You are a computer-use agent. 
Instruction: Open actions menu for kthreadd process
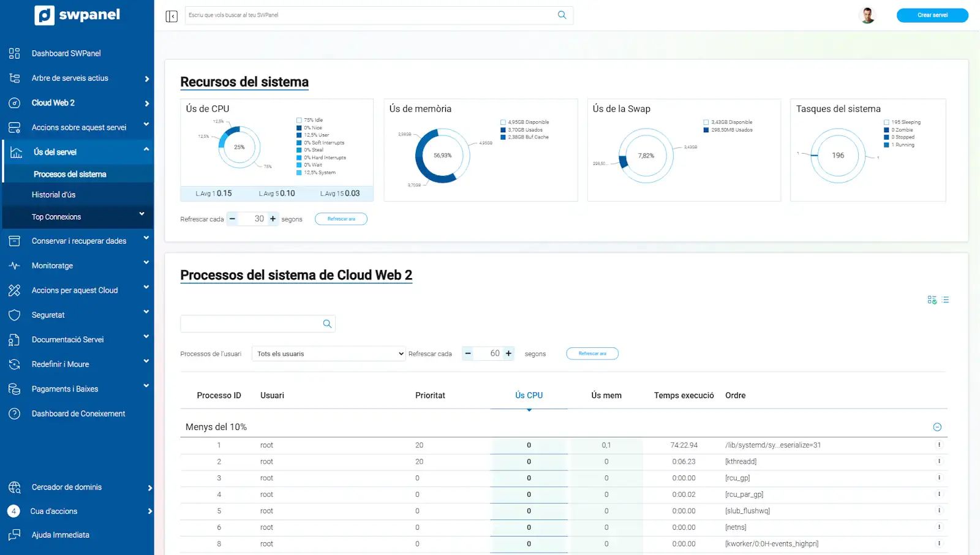[x=939, y=461]
